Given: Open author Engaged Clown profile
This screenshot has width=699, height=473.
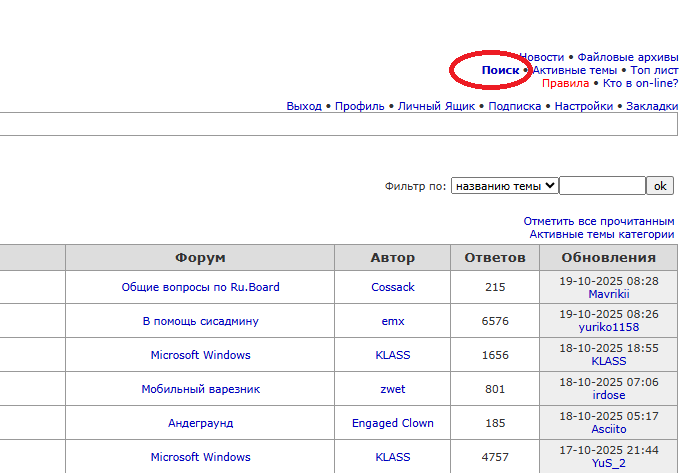Looking at the screenshot, I should 392,423.
